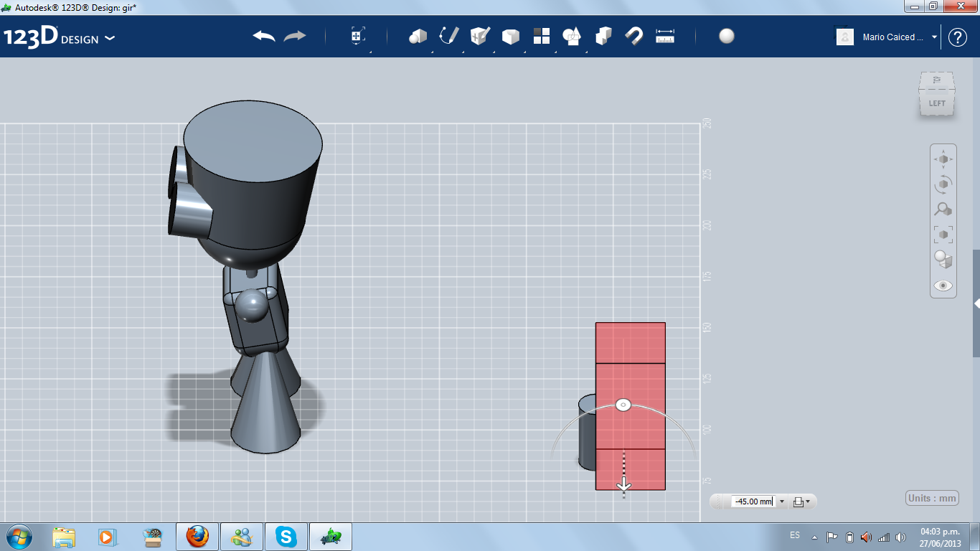Image resolution: width=980 pixels, height=551 pixels.
Task: Undo the last action
Action: [x=264, y=36]
